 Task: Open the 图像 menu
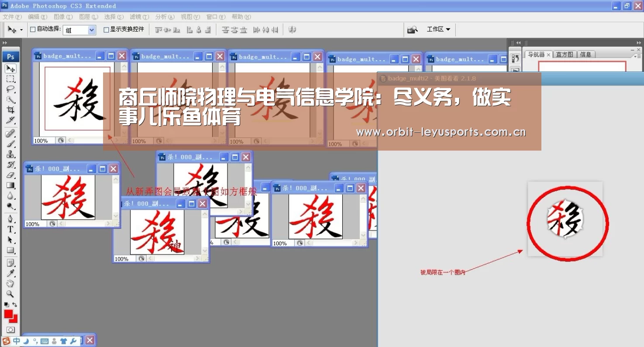tap(63, 17)
